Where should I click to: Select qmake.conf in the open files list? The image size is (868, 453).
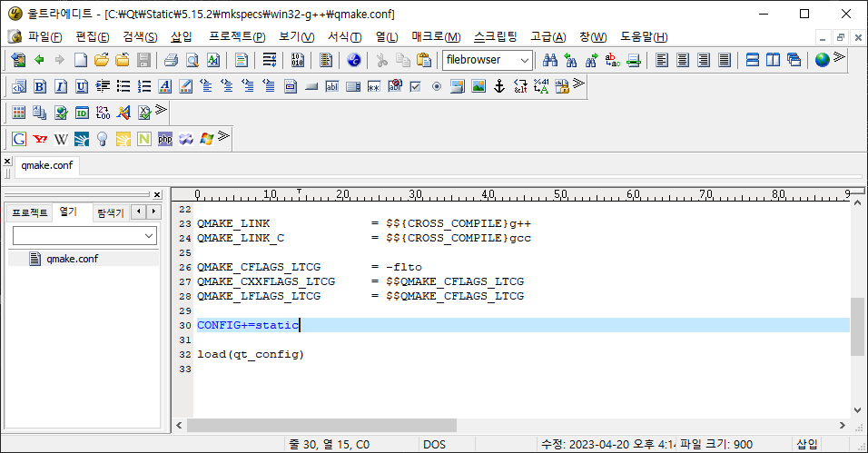(72, 259)
